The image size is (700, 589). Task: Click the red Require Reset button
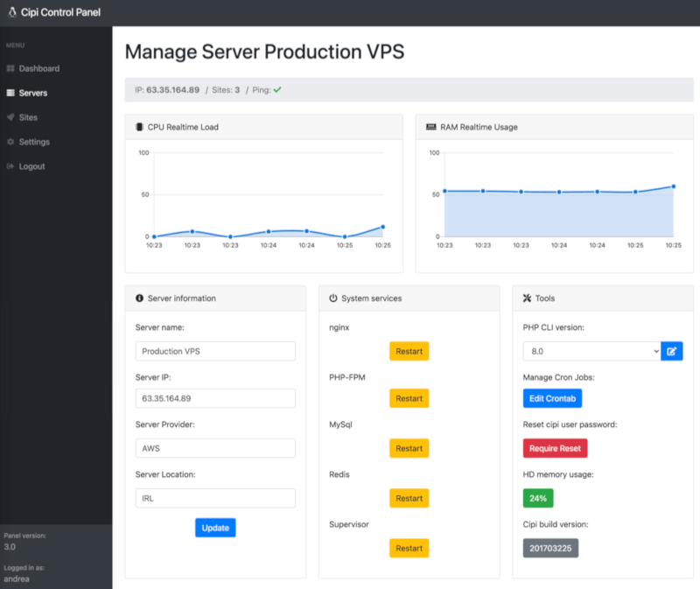[x=555, y=448]
